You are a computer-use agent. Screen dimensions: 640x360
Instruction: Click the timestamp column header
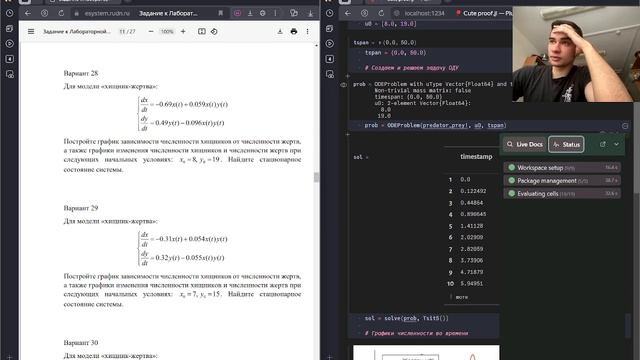point(476,156)
